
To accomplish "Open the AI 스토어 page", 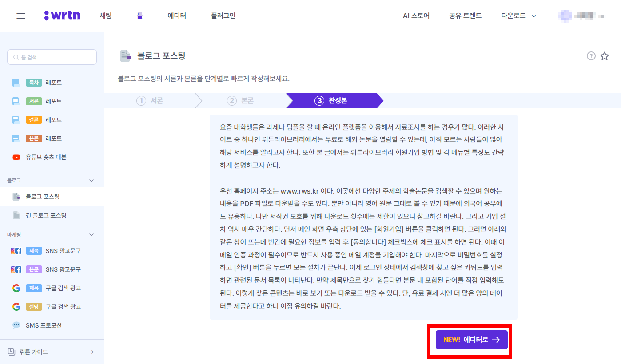I will (416, 16).
